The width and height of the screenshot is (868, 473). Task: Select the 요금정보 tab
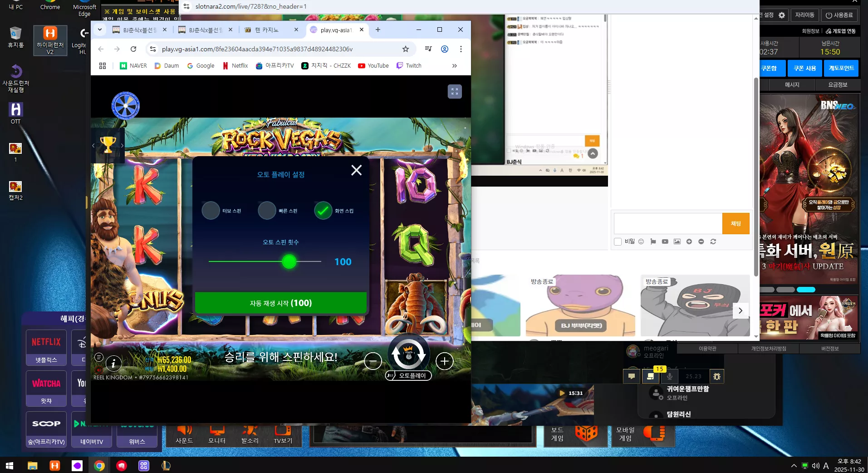tap(838, 85)
